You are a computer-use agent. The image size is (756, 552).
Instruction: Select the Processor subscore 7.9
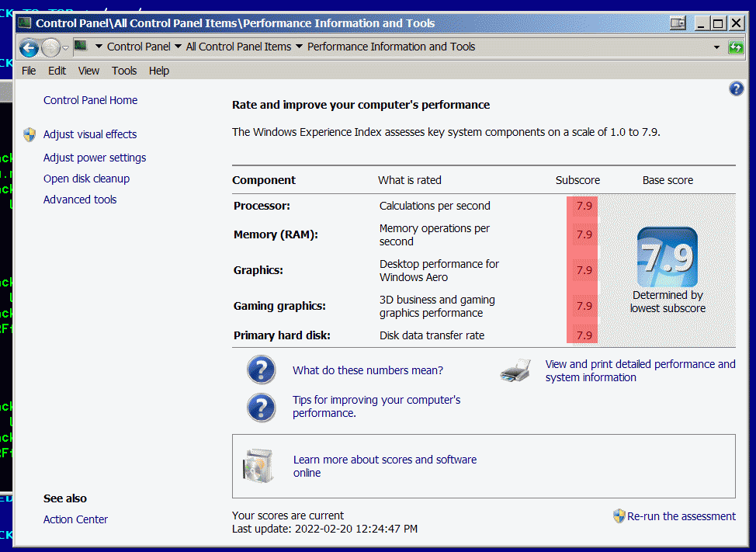pos(584,206)
